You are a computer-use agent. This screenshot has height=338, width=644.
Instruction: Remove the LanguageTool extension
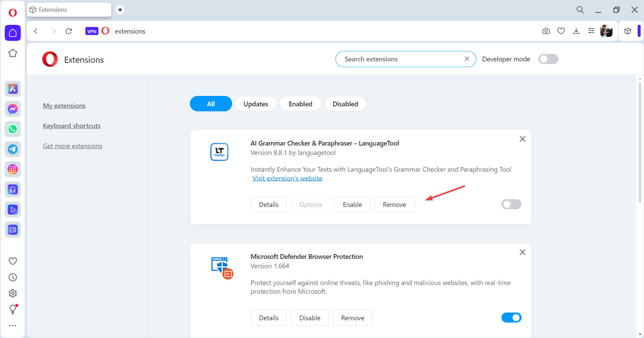394,205
